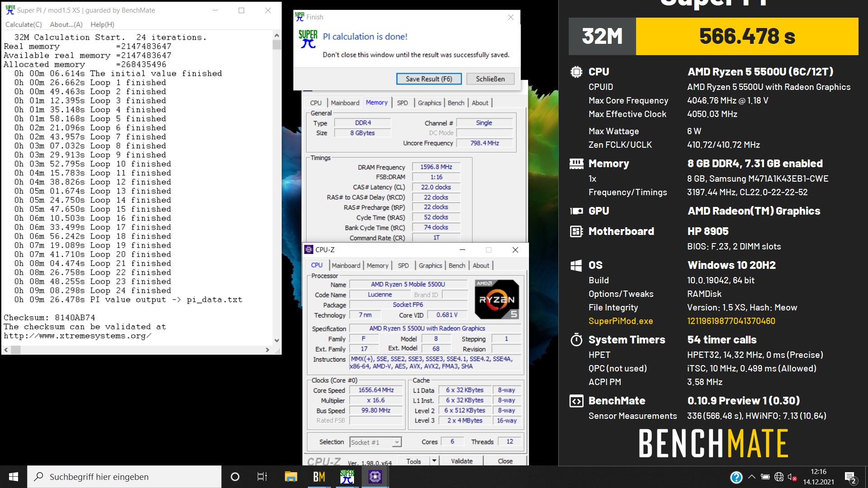
Task: Select Mainboard tab in front CPU-Z window
Action: [x=346, y=266]
